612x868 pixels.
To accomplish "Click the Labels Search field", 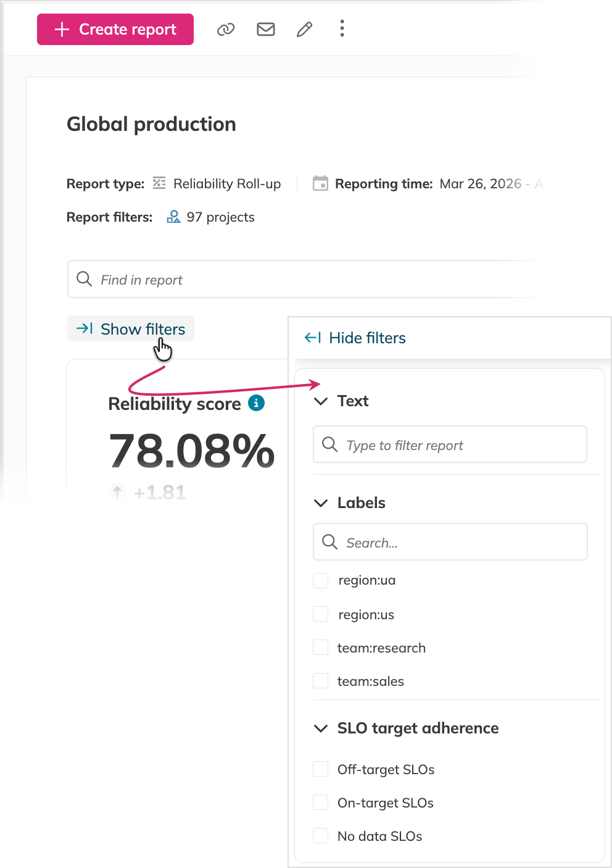I will (449, 541).
